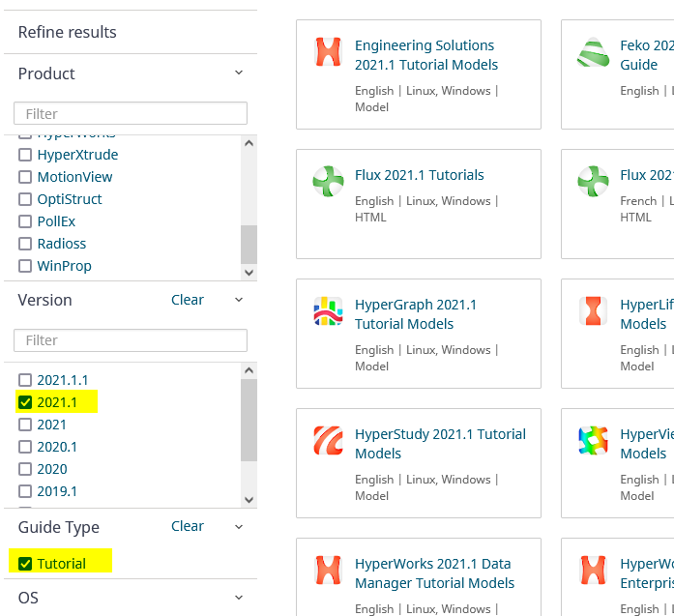Check the OptiStruct product checkbox

click(25, 199)
